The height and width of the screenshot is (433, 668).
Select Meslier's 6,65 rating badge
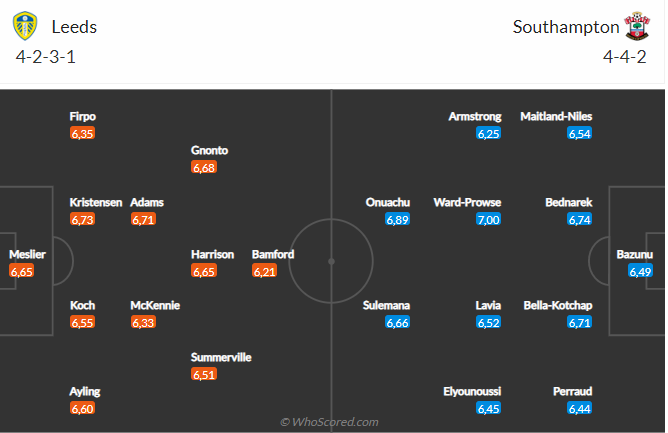tap(21, 271)
